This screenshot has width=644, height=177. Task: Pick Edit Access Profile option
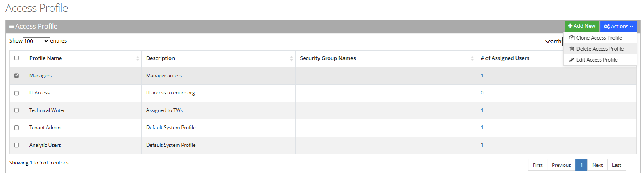tap(596, 60)
